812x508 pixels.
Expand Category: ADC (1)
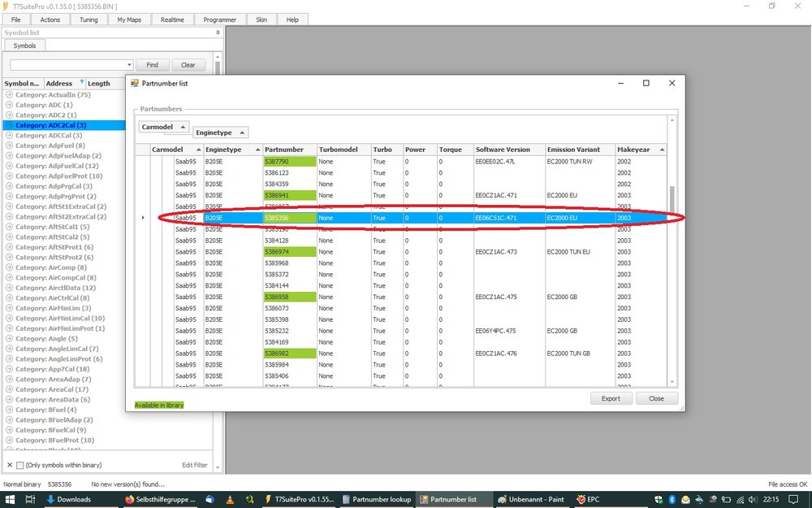[x=9, y=105]
